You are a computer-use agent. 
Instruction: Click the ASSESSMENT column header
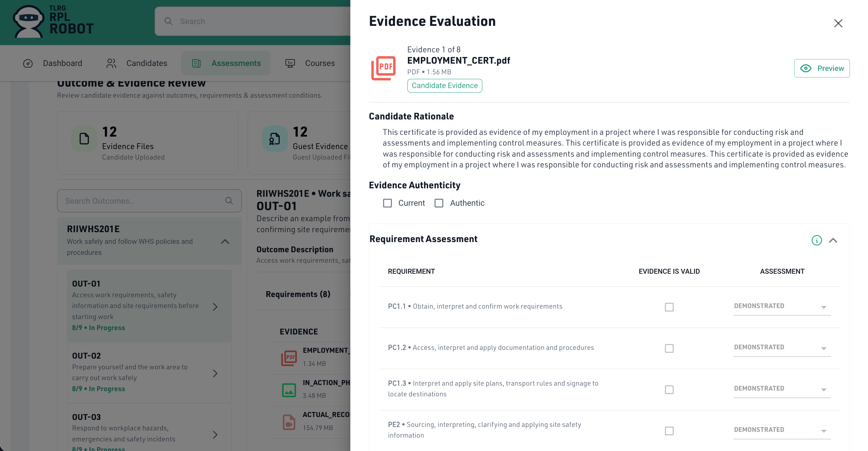click(x=782, y=271)
